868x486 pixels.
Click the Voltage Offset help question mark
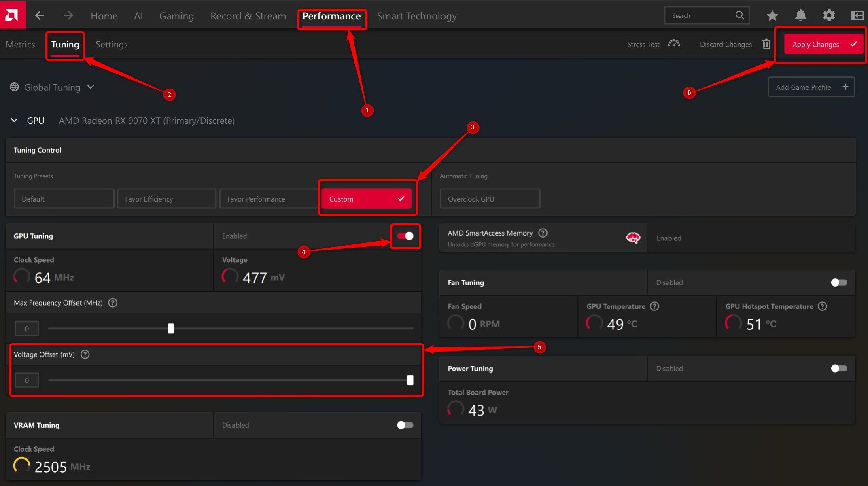pos(85,354)
